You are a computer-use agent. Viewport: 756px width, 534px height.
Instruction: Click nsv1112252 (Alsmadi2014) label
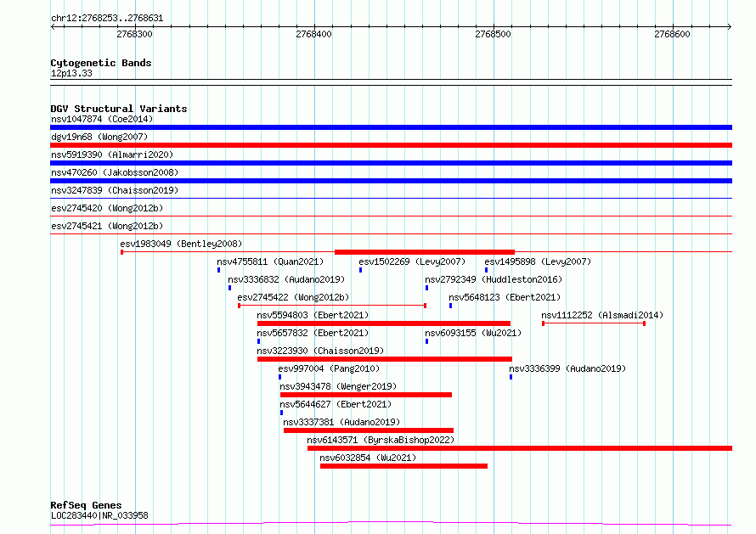pyautogui.click(x=602, y=315)
